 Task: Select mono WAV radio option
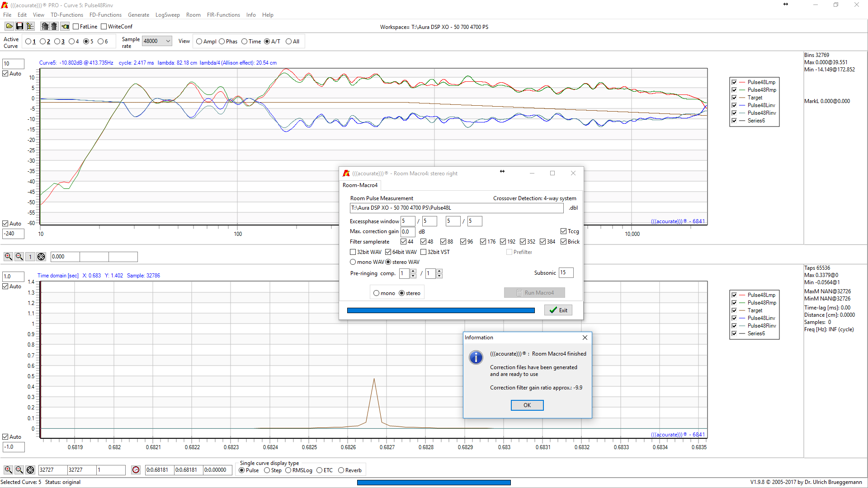click(353, 262)
